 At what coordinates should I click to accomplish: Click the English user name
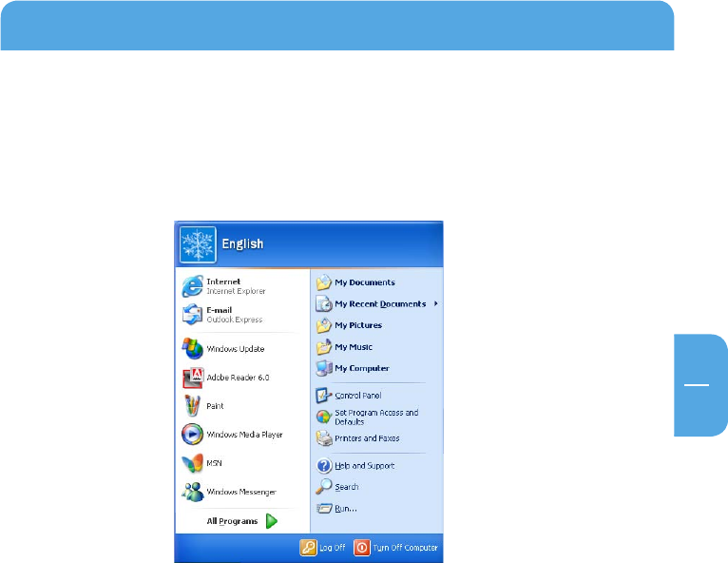coord(242,243)
